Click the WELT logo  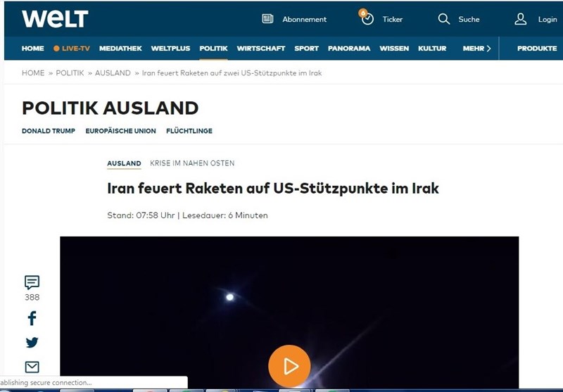point(55,19)
